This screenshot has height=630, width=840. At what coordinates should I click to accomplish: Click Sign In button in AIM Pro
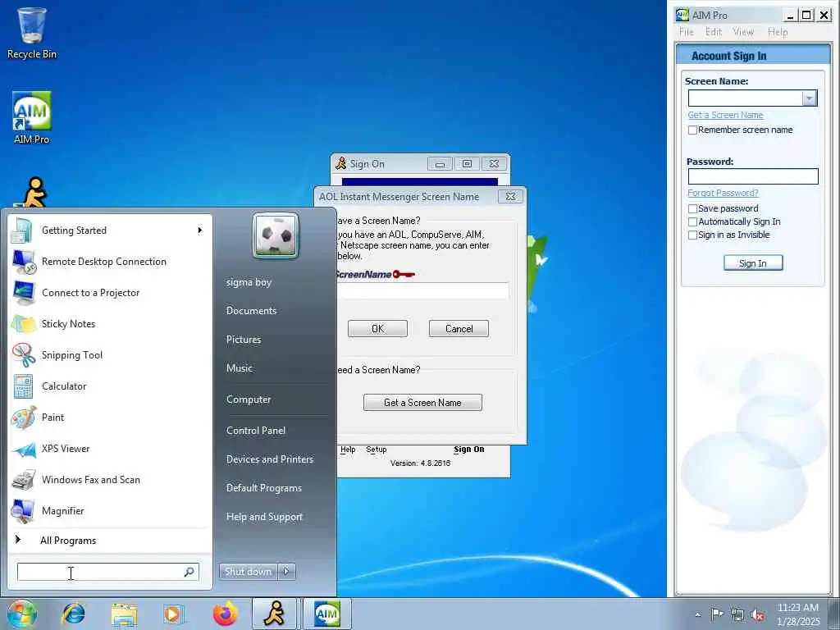coord(753,263)
